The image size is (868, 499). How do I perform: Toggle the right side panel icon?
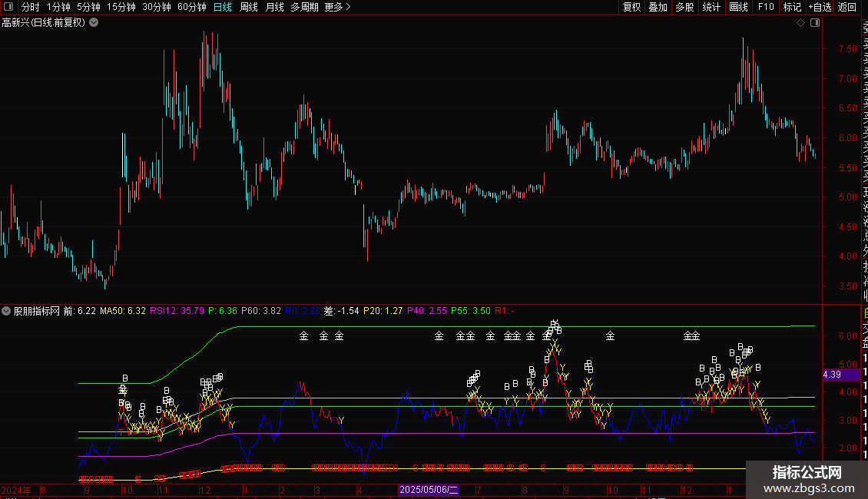pos(815,23)
